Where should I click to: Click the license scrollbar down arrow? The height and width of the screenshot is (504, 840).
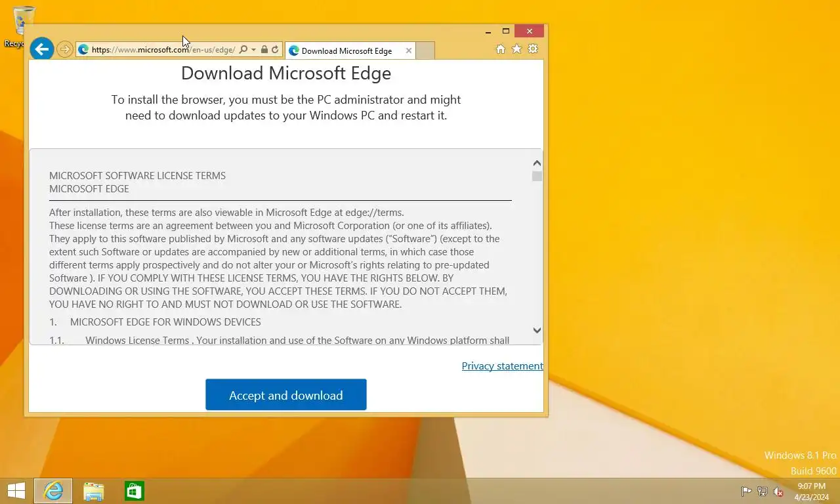tap(537, 331)
